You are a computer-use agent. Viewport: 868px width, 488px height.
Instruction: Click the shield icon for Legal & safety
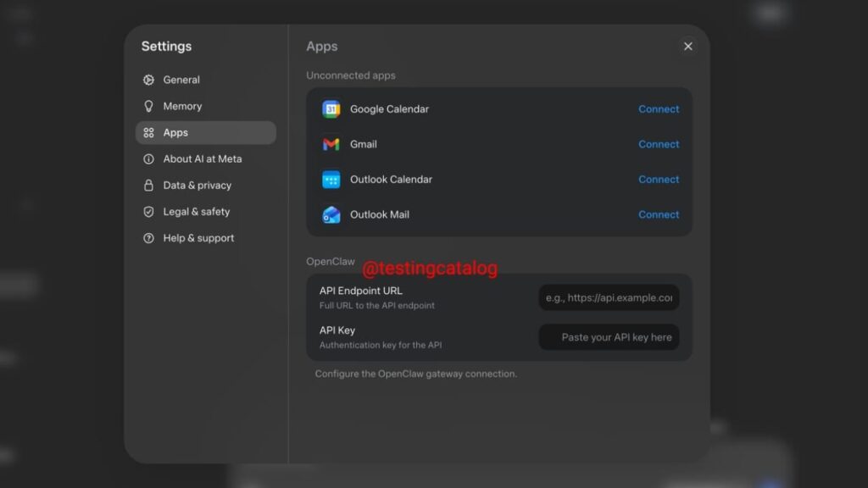coord(149,212)
